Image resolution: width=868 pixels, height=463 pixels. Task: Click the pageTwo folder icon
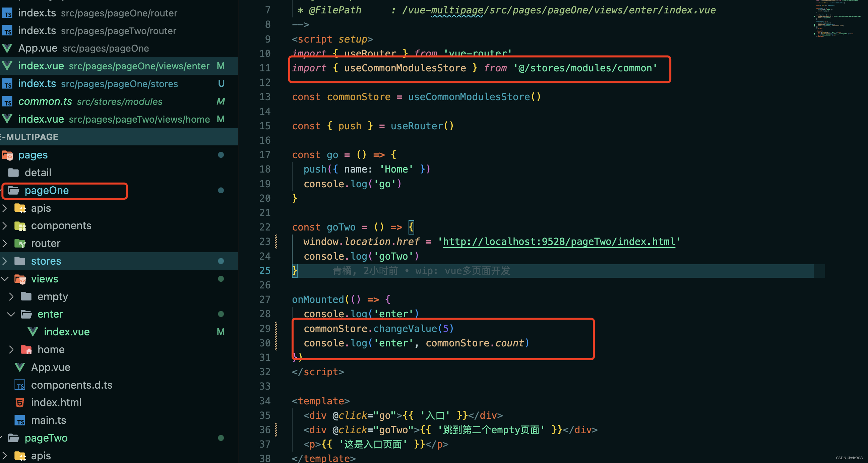coord(14,438)
